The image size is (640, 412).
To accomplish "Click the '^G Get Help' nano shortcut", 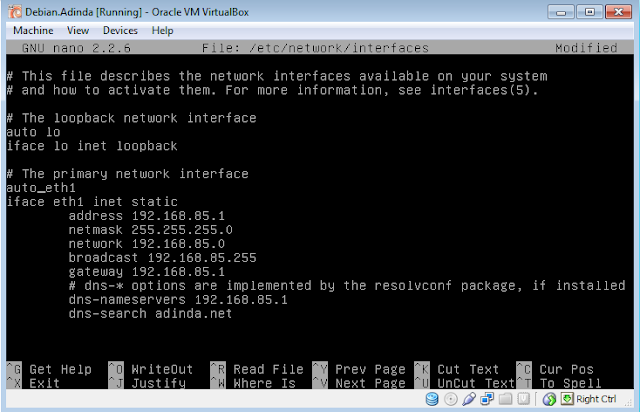I will click(49, 369).
